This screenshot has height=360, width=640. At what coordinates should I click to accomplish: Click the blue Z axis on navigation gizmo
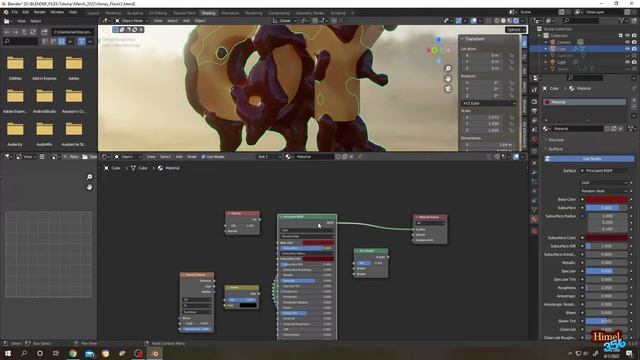tap(438, 40)
